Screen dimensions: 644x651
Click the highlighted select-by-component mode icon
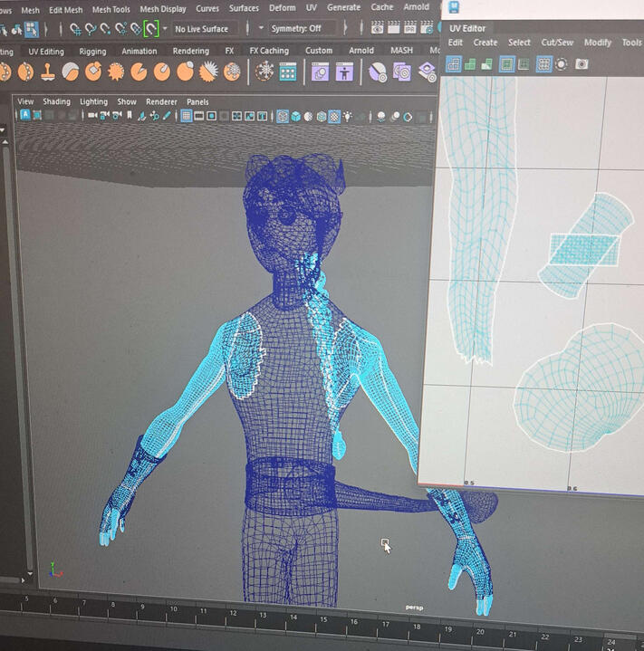[31, 30]
